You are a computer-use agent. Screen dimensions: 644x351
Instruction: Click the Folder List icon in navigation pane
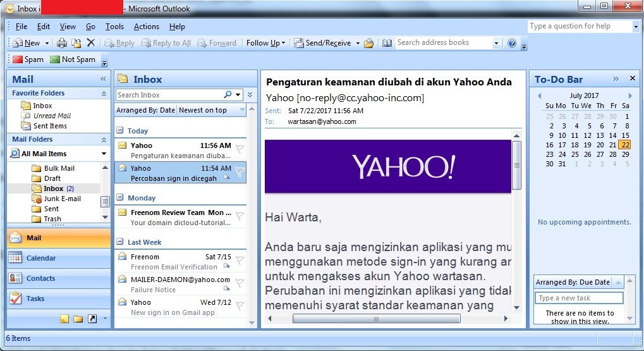point(78,319)
